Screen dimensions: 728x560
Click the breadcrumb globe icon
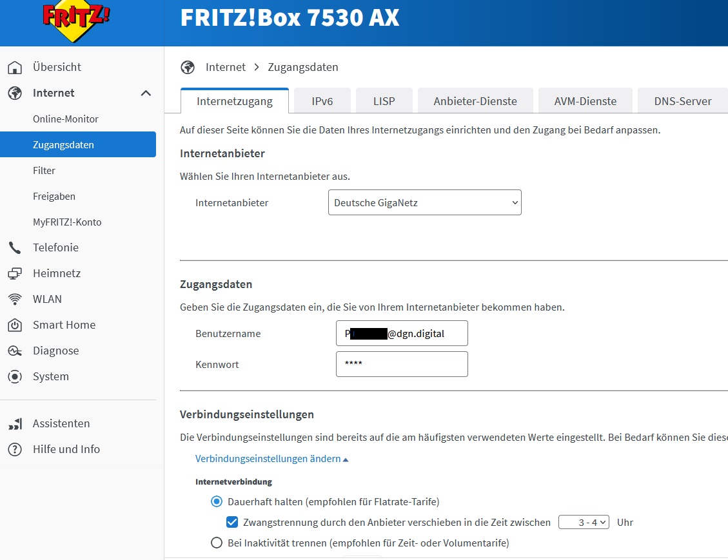pyautogui.click(x=188, y=67)
